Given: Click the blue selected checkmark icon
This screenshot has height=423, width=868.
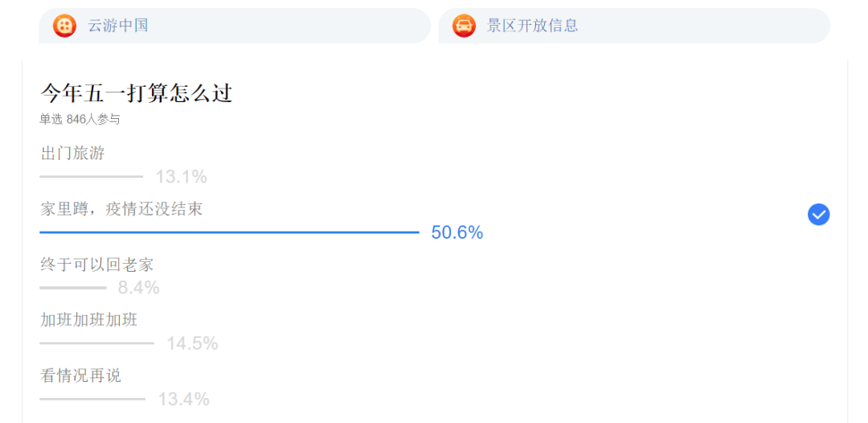Looking at the screenshot, I should (818, 215).
